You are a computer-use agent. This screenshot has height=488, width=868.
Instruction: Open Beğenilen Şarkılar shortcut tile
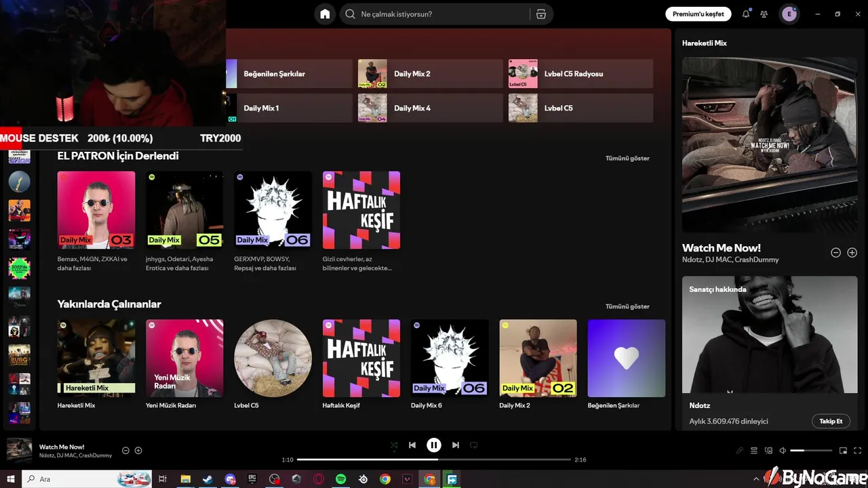point(290,74)
